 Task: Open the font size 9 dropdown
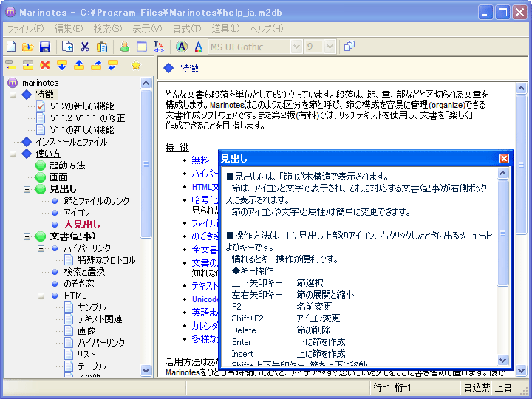coord(330,47)
